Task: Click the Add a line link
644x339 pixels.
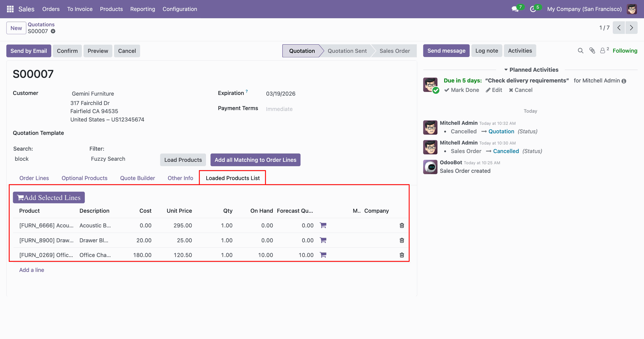Action: (32, 270)
